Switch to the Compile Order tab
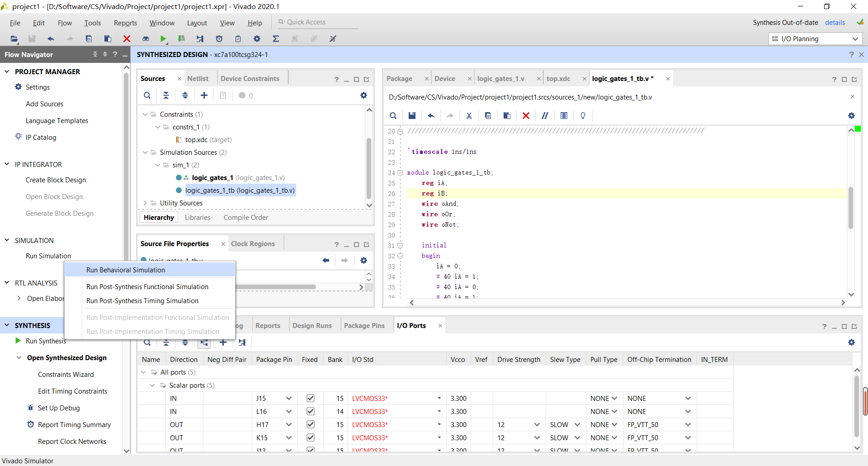 (246, 218)
